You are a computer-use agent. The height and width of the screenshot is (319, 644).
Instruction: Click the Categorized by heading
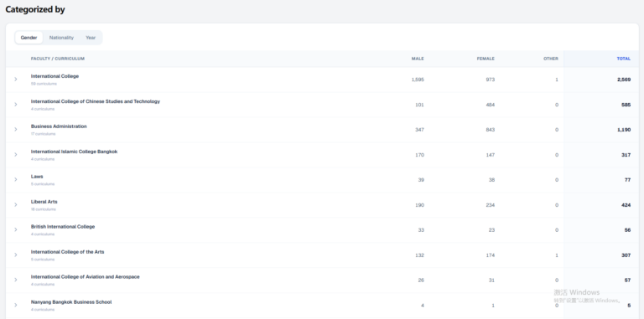click(x=35, y=10)
